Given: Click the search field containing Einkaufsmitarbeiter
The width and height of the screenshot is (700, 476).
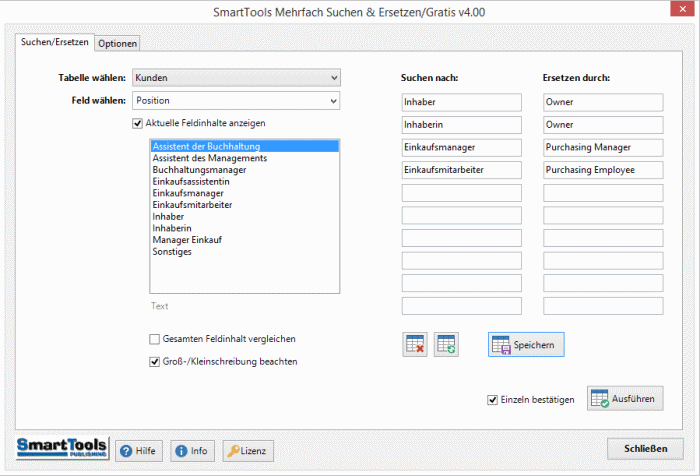Looking at the screenshot, I should coord(462,170).
